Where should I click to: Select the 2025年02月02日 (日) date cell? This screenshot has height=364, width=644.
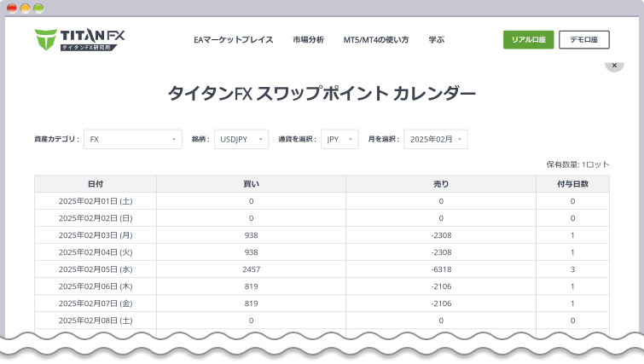coord(96,218)
